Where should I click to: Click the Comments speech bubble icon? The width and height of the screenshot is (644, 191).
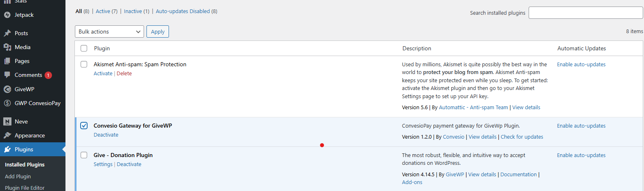coord(7,75)
